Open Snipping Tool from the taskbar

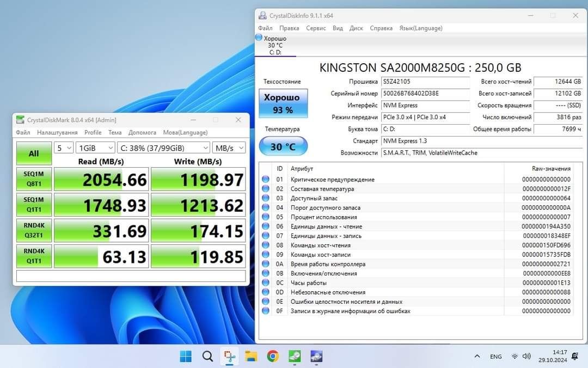click(230, 356)
